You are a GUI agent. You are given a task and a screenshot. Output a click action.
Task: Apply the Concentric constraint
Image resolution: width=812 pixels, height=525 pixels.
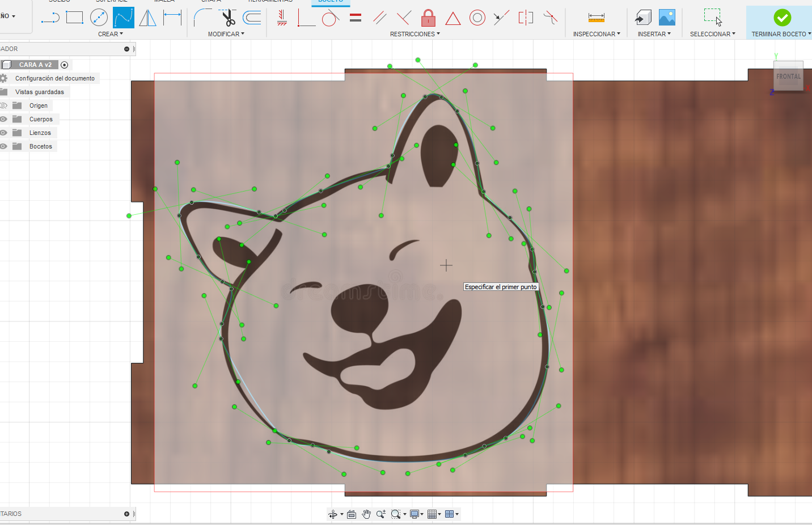point(477,18)
